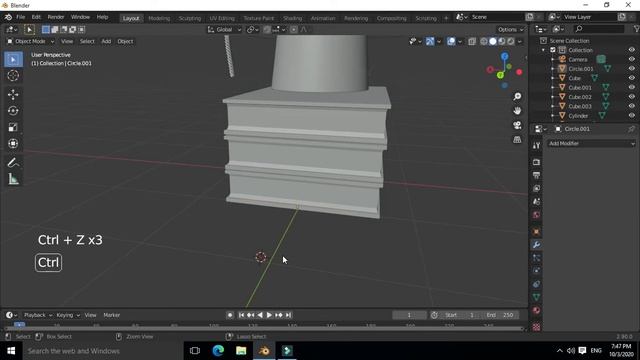Image resolution: width=640 pixels, height=360 pixels.
Task: Open the Playback dropdown
Action: pos(38,315)
